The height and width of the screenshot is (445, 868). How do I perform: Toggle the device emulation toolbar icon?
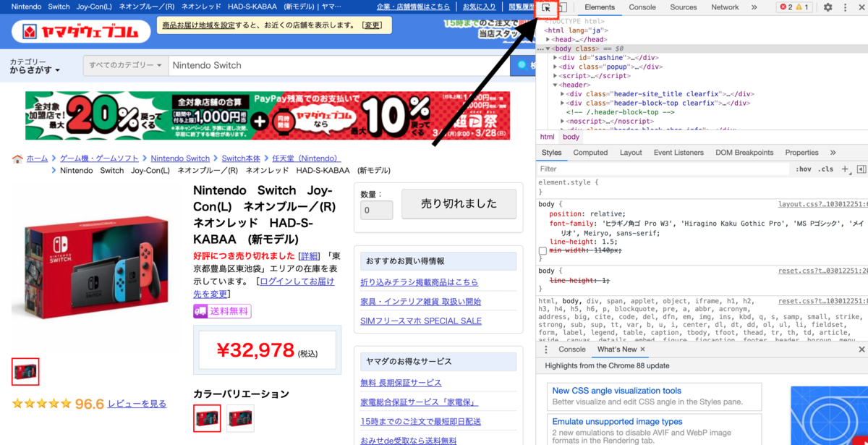[563, 9]
